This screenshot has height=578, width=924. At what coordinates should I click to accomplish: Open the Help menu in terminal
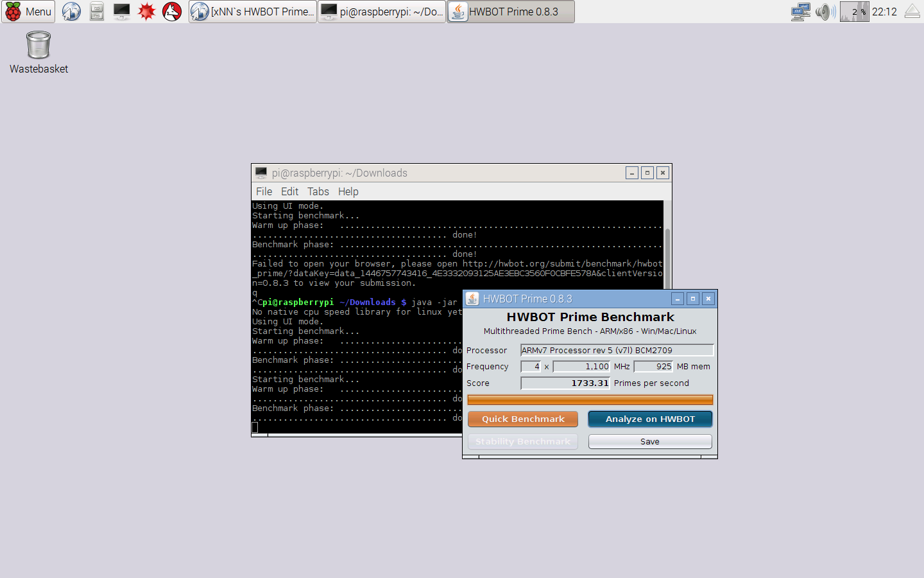(x=348, y=191)
